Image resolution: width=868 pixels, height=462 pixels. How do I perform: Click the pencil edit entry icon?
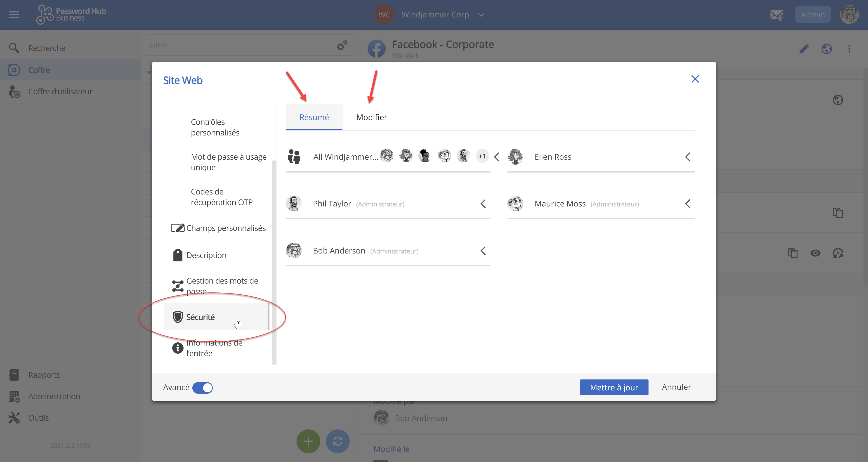(x=804, y=49)
